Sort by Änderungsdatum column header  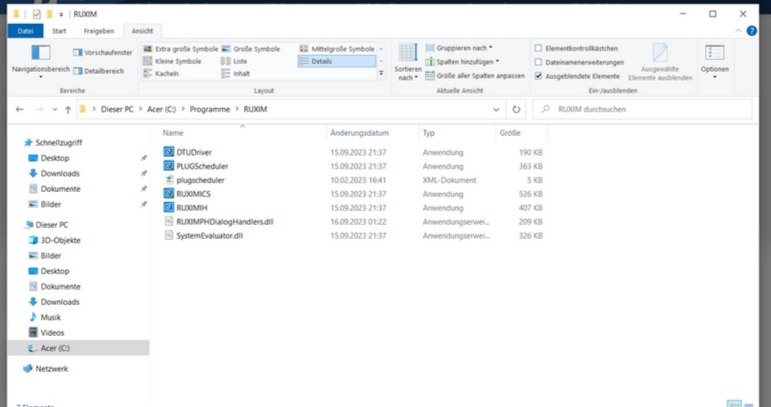click(359, 133)
